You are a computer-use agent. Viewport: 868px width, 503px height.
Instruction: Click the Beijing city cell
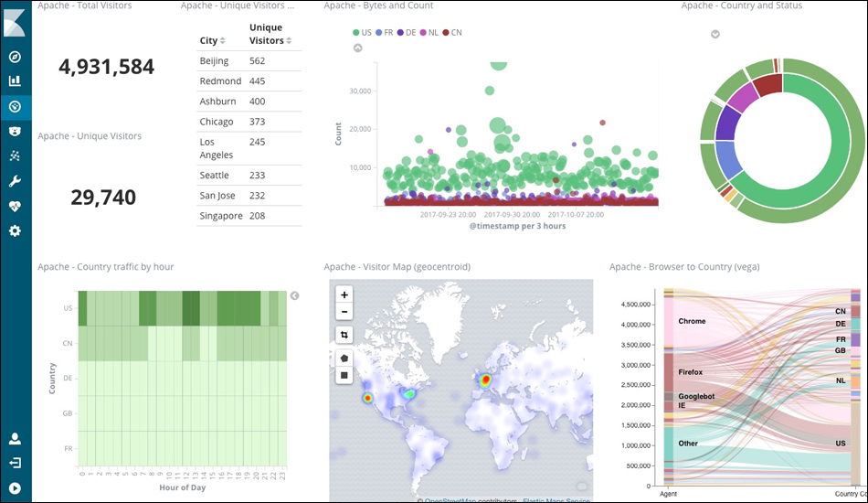pyautogui.click(x=214, y=61)
